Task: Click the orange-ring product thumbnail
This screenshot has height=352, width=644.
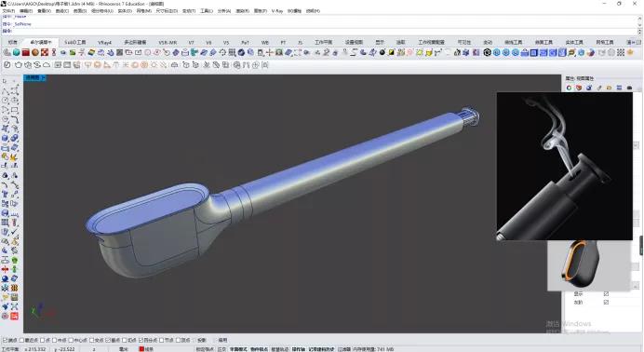Action: 588,265
